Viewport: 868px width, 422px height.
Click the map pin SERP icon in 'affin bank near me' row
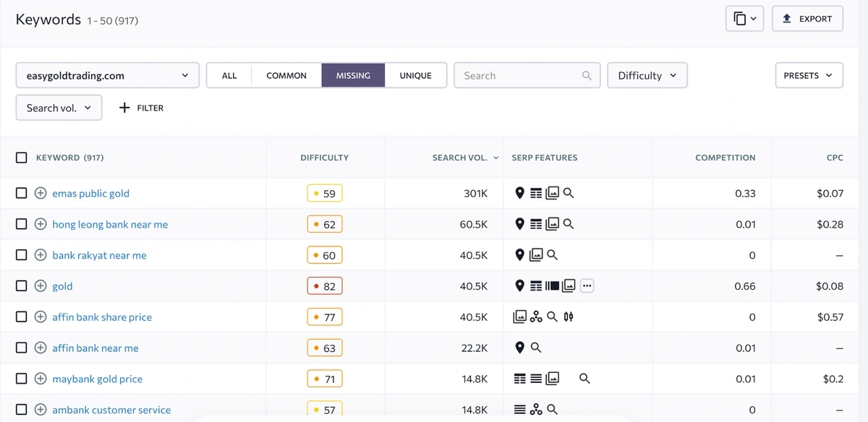click(x=519, y=348)
